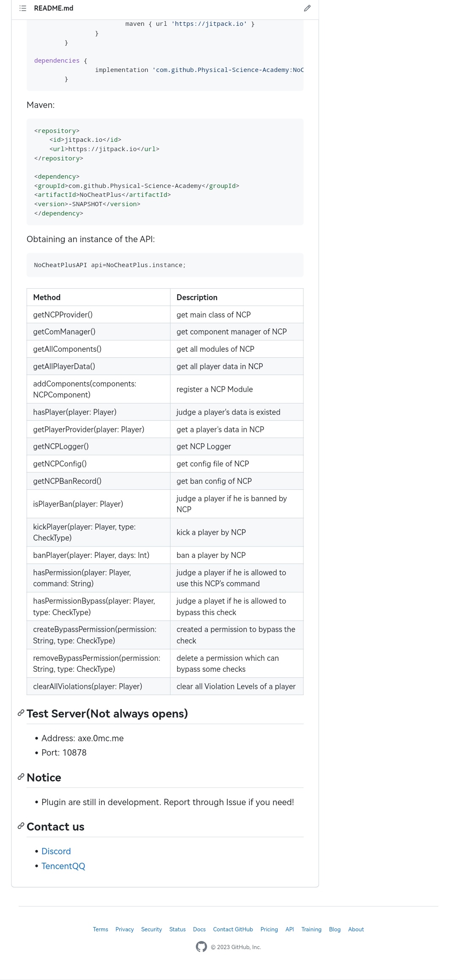Check the Status footer link
This screenshot has height=980, width=457.
(177, 929)
